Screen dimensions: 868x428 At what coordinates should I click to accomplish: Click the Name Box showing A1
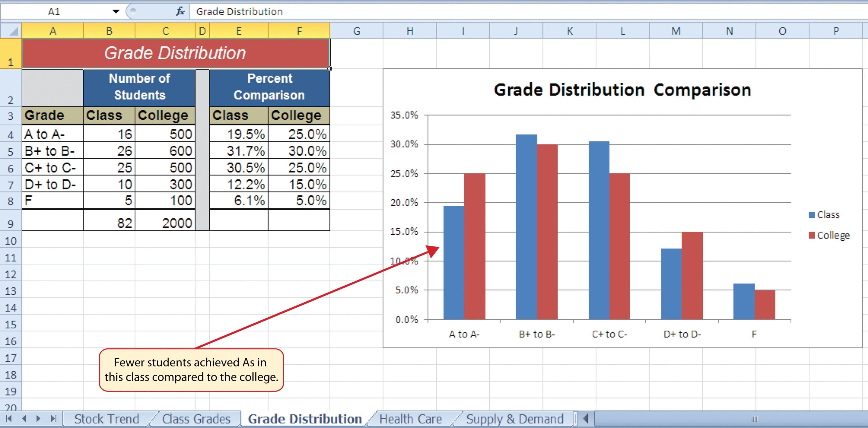click(x=54, y=12)
